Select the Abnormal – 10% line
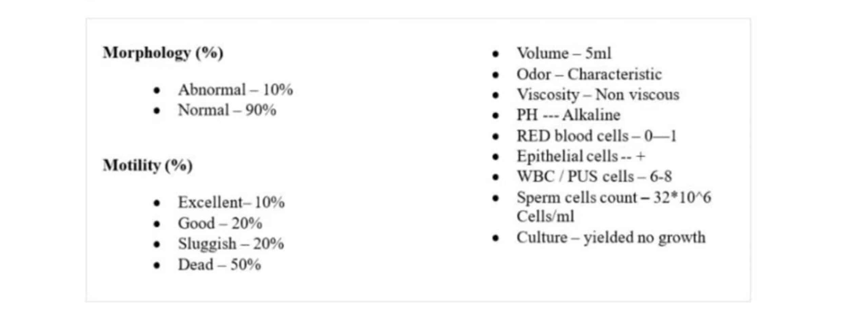The width and height of the screenshot is (868, 327). [235, 90]
